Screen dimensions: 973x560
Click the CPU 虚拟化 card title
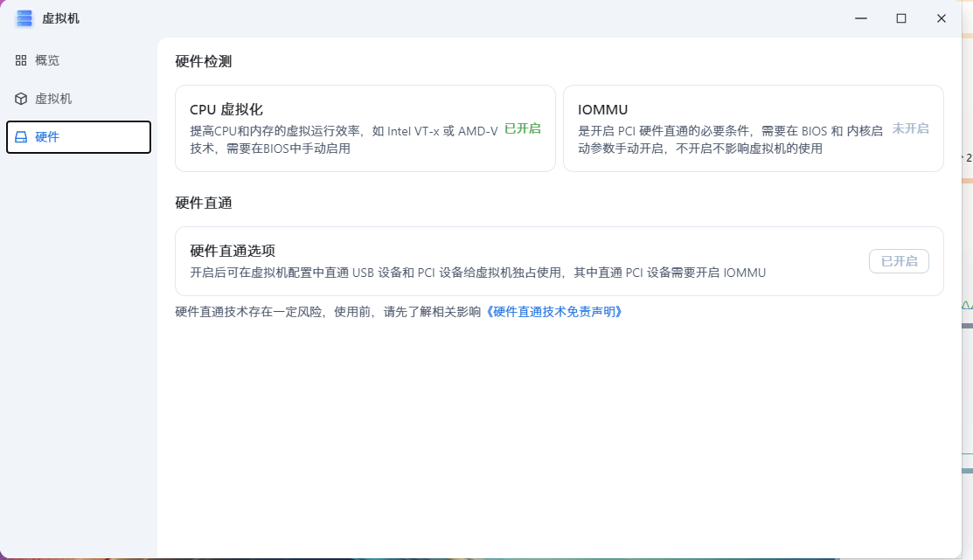[226, 109]
